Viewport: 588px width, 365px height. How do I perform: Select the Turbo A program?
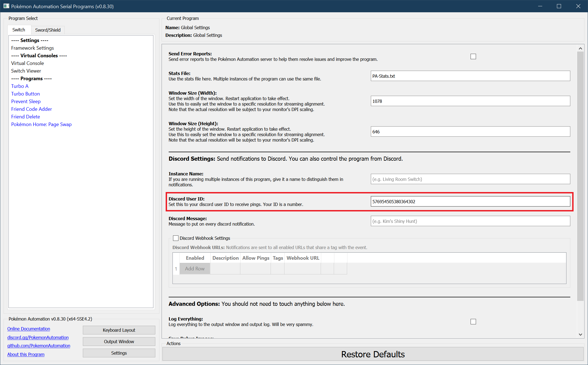pos(20,86)
